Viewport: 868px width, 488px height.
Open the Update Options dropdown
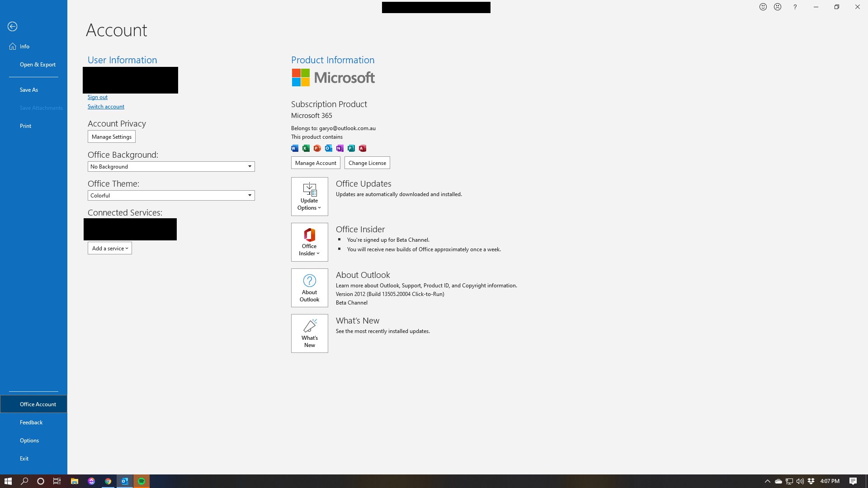(310, 197)
